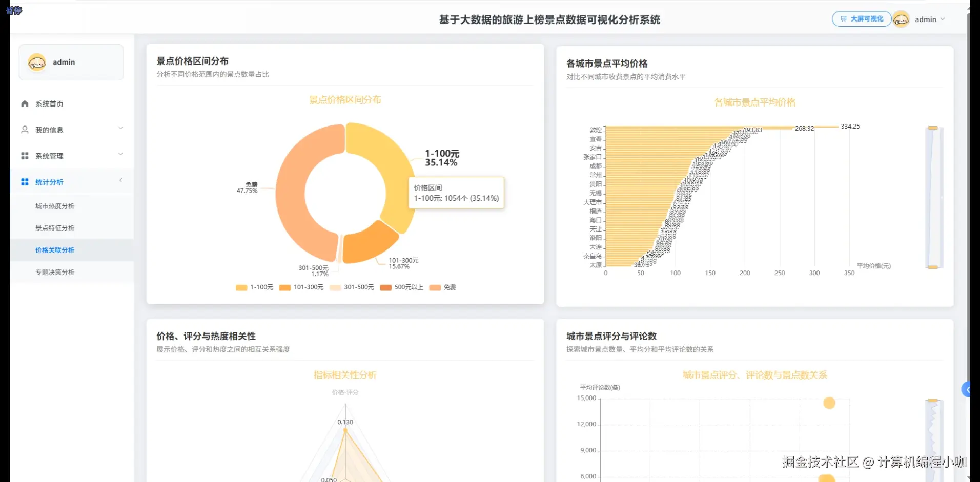Viewport: 980px width, 482px height.
Task: Click the blue floating arrow on right edge
Action: tap(966, 390)
